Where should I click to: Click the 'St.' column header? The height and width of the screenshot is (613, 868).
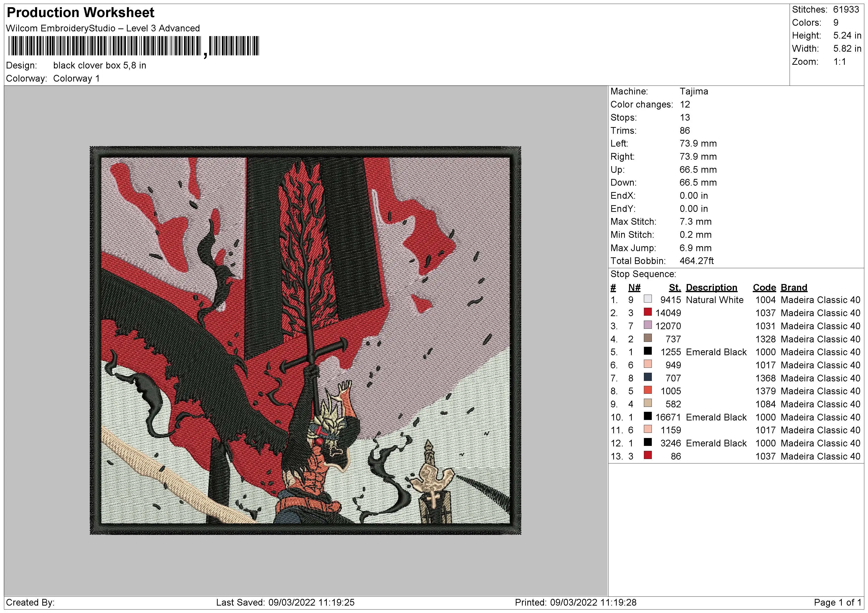(675, 288)
